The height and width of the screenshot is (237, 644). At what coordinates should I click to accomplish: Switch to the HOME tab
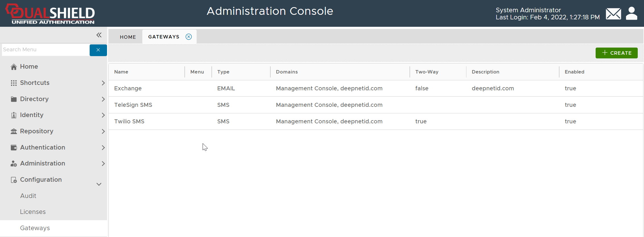point(128,37)
